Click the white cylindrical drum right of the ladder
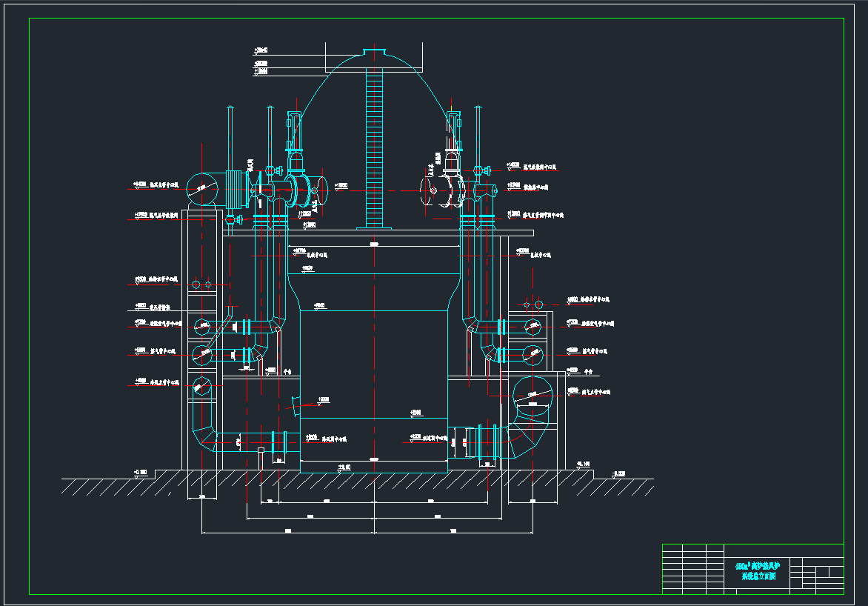 (x=441, y=190)
